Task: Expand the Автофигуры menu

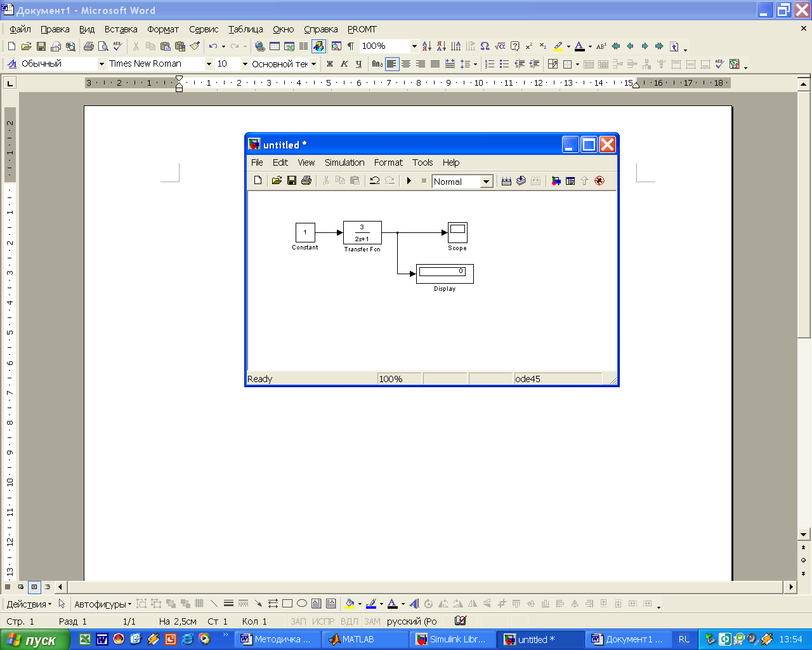Action: pos(102,604)
